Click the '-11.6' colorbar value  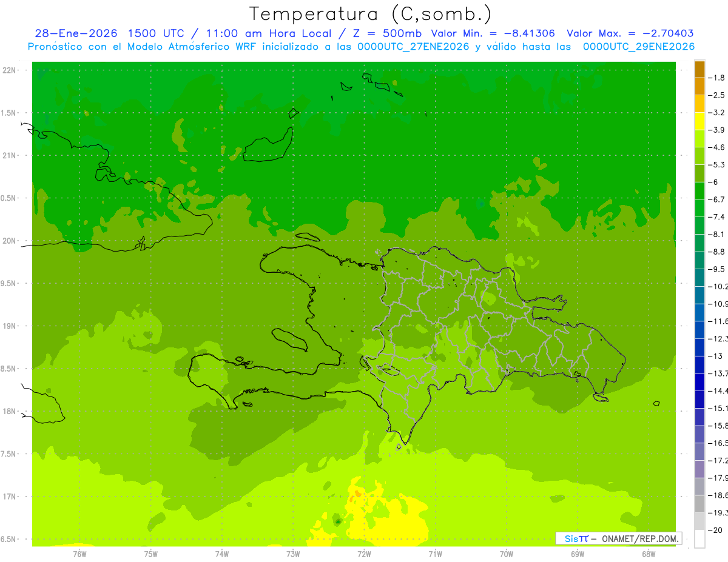[718, 321]
